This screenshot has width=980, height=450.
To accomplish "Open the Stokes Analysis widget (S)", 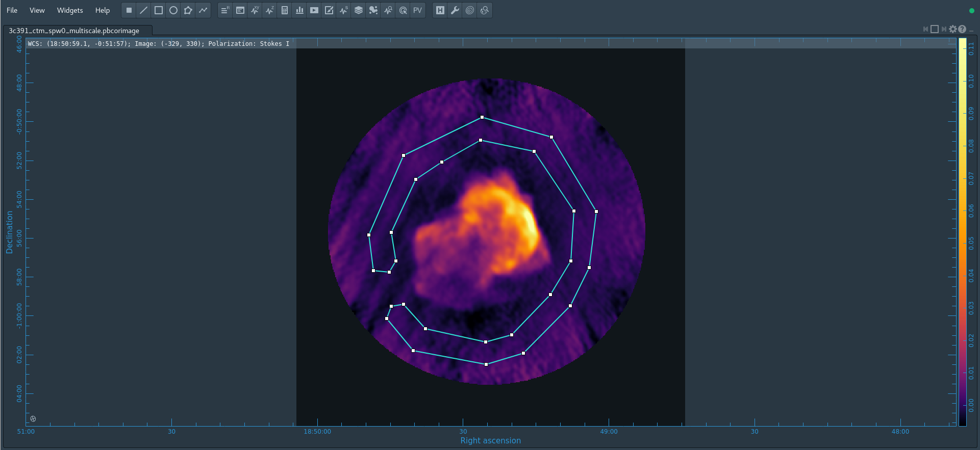I will pyautogui.click(x=344, y=10).
